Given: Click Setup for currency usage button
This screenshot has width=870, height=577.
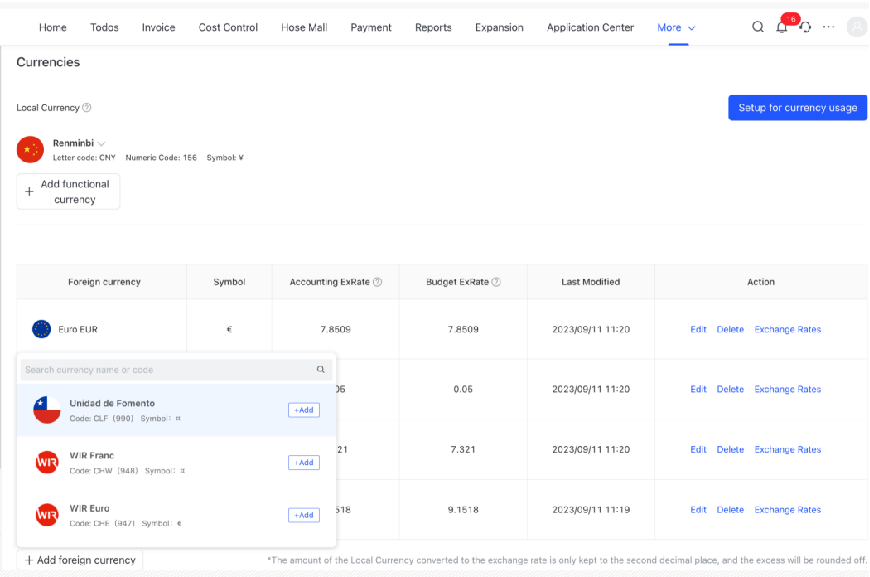Looking at the screenshot, I should pyautogui.click(x=797, y=108).
